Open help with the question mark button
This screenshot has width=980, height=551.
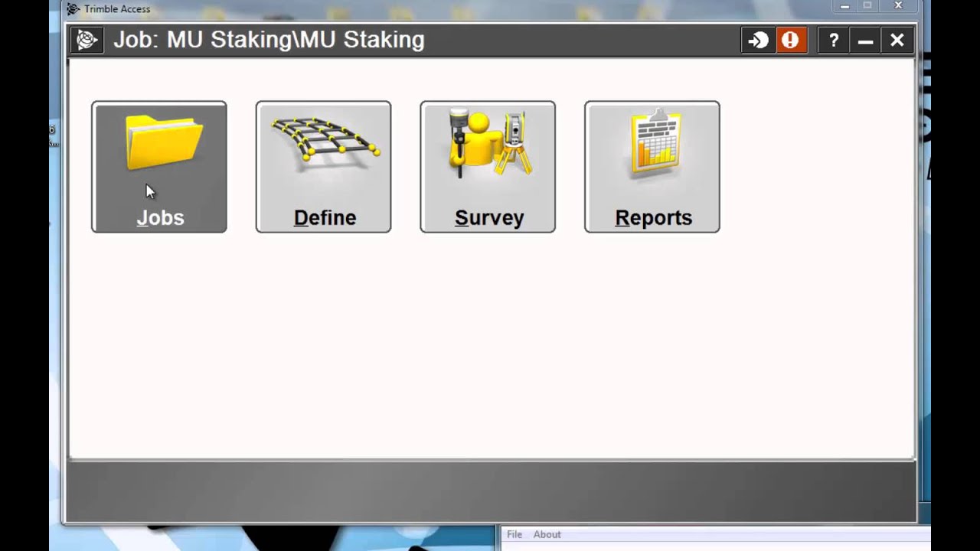(834, 40)
